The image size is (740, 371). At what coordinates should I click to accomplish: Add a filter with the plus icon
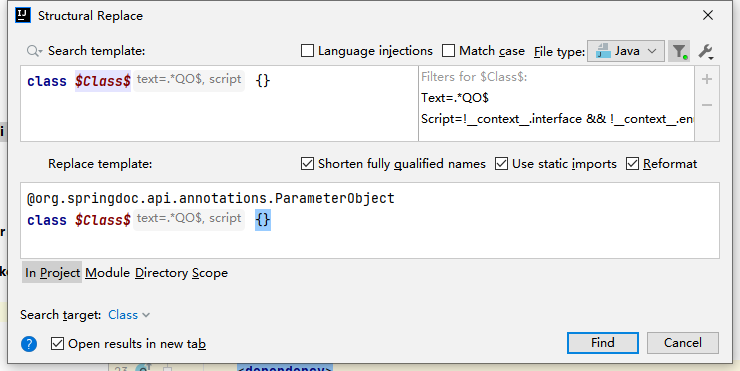click(706, 79)
